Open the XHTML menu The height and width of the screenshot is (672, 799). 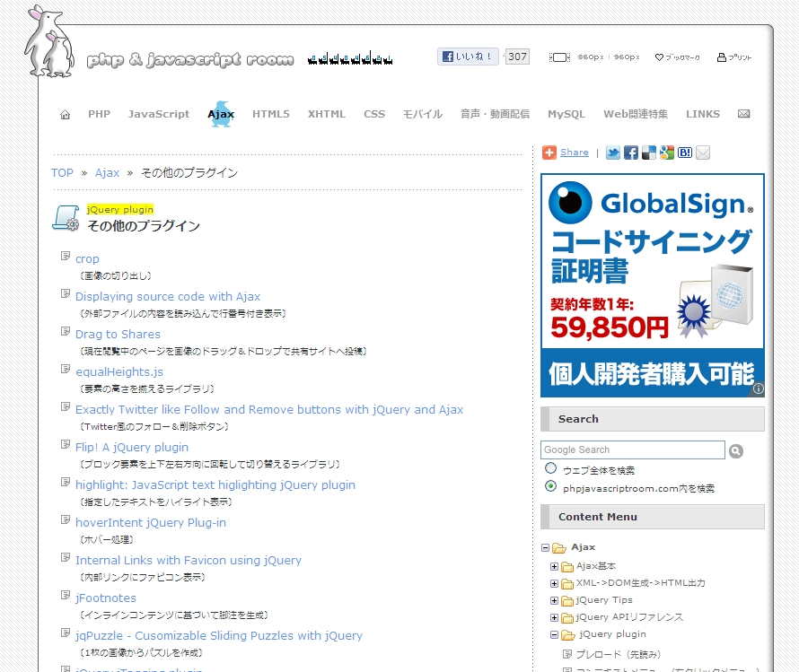point(327,114)
